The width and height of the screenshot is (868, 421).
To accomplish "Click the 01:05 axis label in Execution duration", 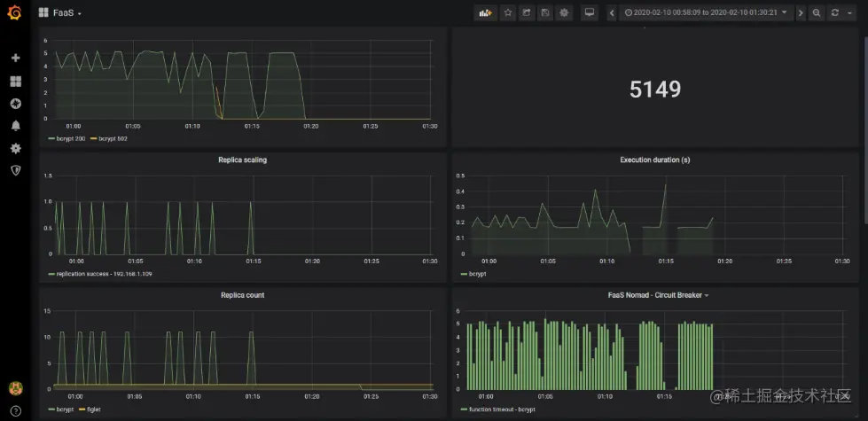I will 548,261.
